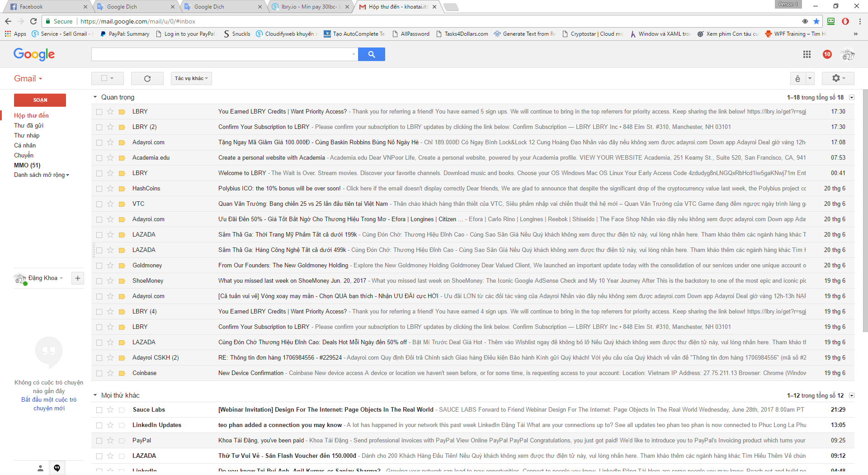Click the browser address bar URL
Viewport: 868px width, 475px height.
point(138,21)
